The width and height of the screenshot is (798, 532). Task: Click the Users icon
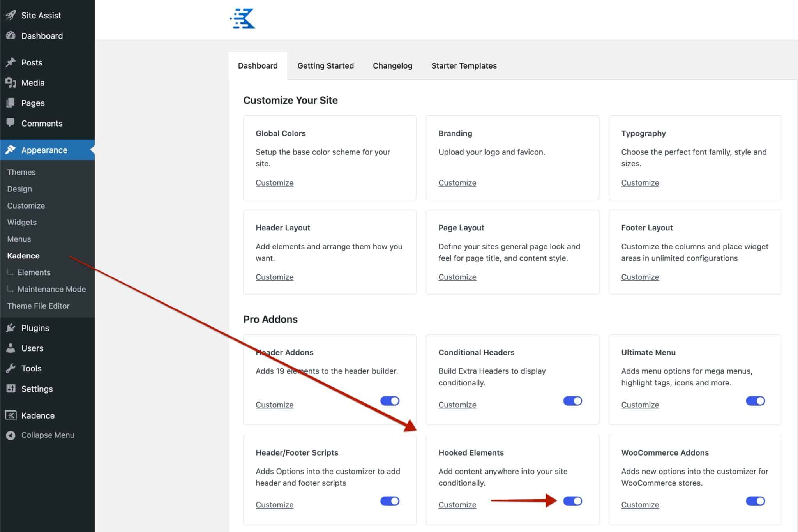pos(11,348)
